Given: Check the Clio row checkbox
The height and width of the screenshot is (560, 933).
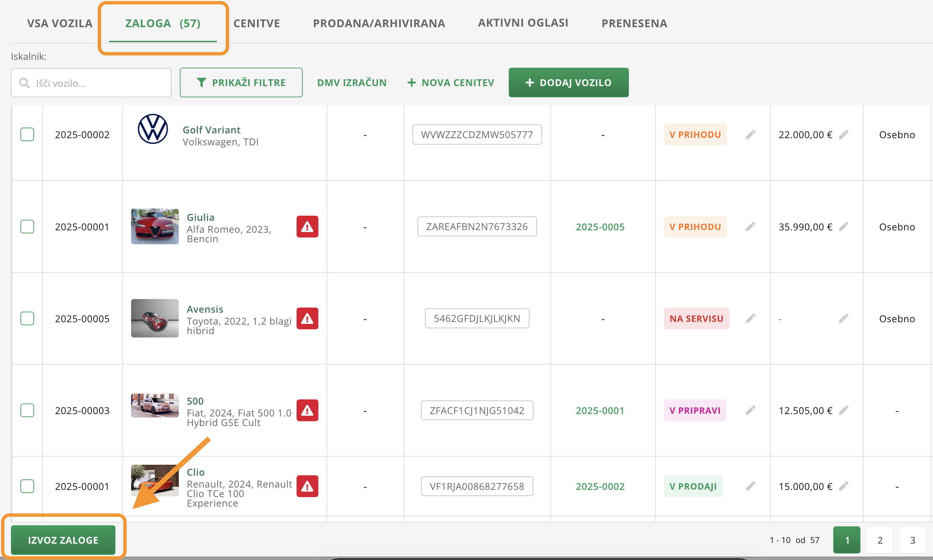Looking at the screenshot, I should pyautogui.click(x=27, y=487).
